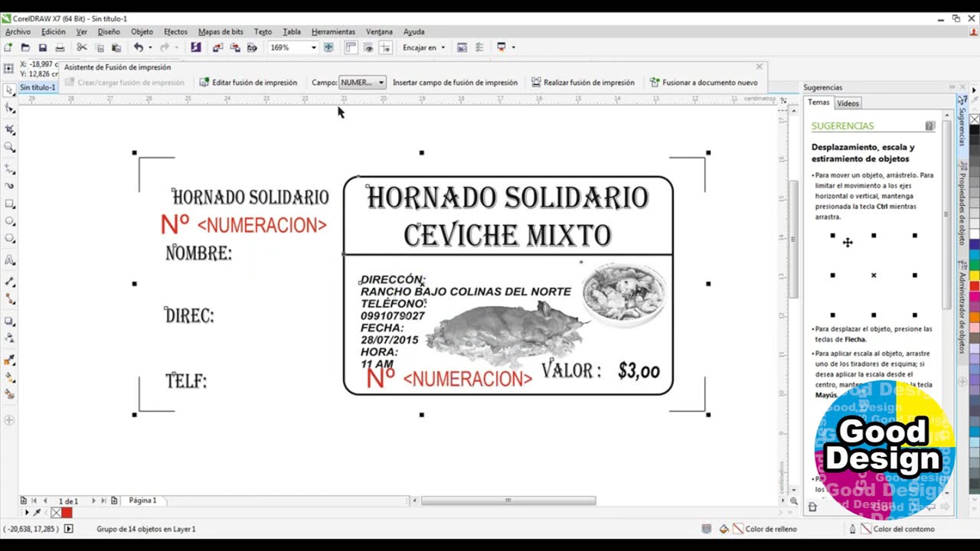Undo the last action
Screen dimensions: 980x551
point(138,47)
